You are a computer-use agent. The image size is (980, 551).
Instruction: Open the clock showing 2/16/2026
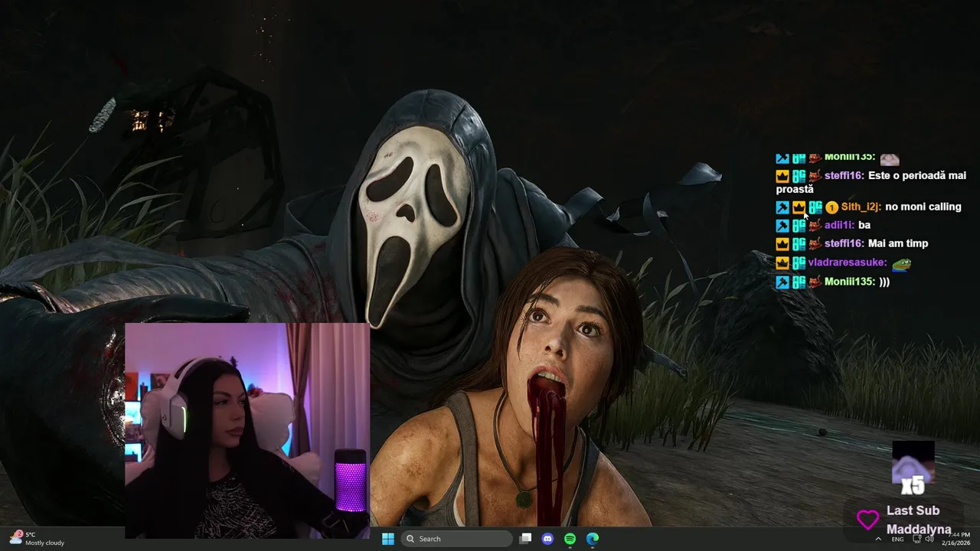955,539
